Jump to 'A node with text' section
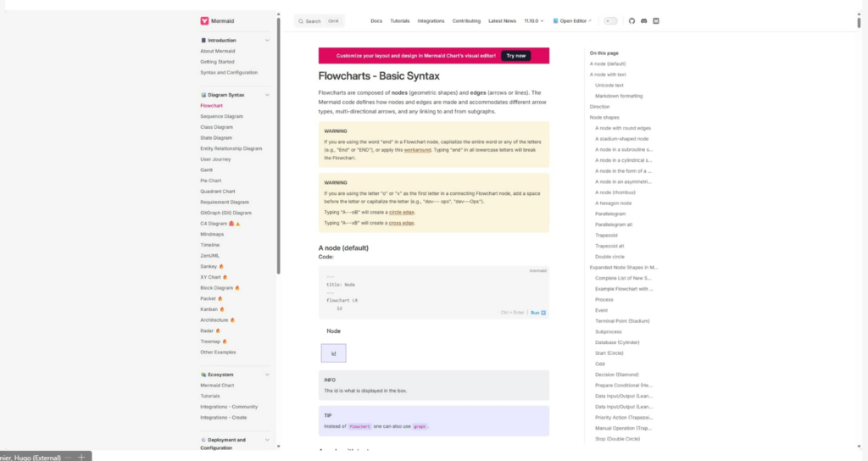The width and height of the screenshot is (868, 461). tap(608, 75)
